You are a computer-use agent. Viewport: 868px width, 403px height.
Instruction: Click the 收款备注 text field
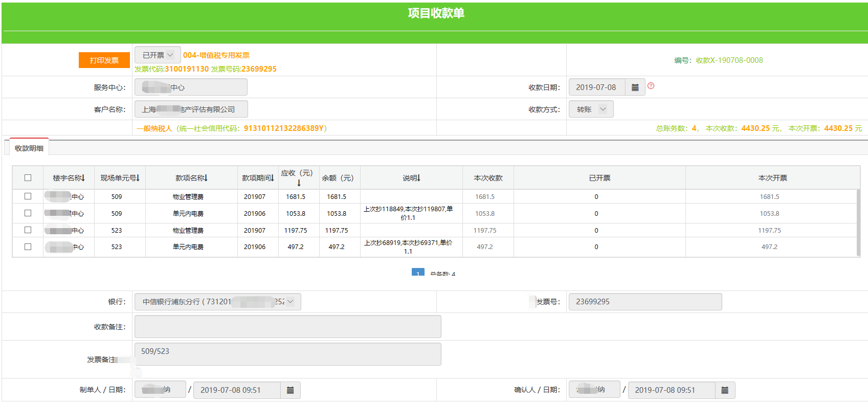point(287,327)
